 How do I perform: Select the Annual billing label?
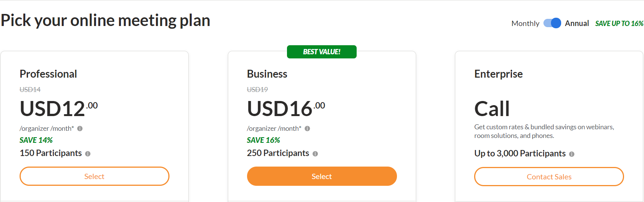click(577, 23)
